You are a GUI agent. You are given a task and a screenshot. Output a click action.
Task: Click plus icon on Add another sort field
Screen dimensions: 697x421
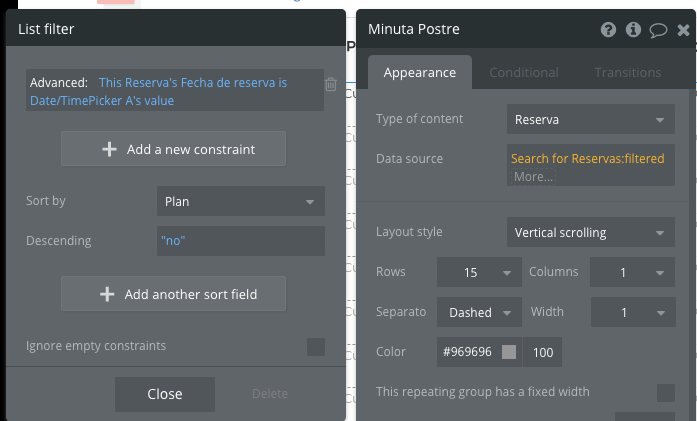coord(107,294)
